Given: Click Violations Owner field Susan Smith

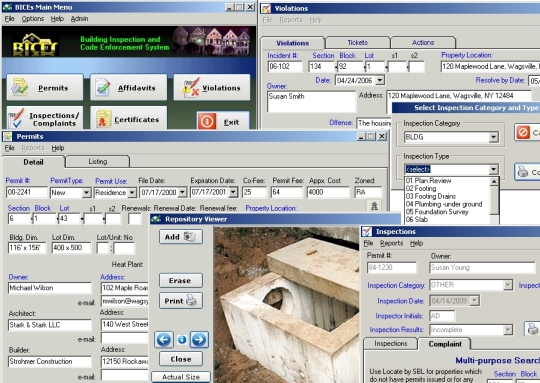Looking at the screenshot, I should pos(311,102).
